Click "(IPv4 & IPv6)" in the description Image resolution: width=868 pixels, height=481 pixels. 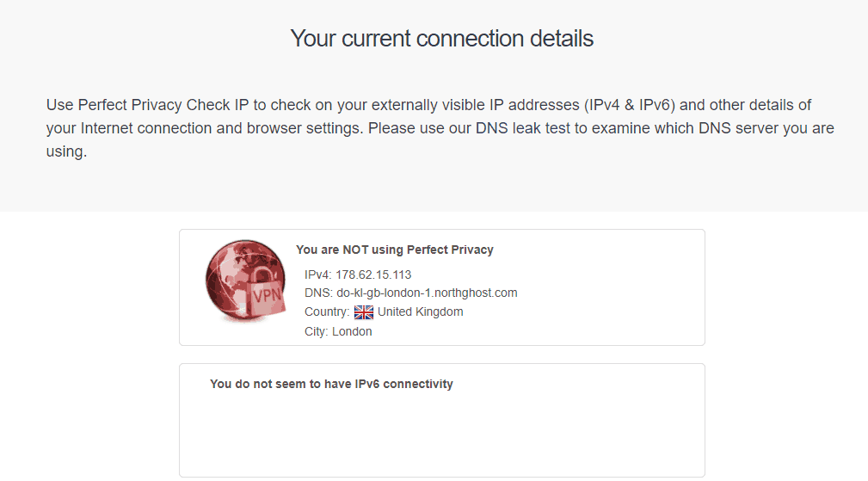pos(630,105)
